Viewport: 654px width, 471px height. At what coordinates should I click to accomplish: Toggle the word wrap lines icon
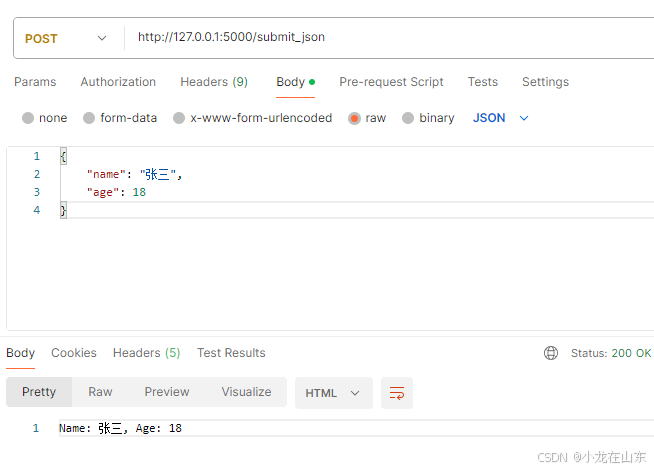tap(397, 393)
